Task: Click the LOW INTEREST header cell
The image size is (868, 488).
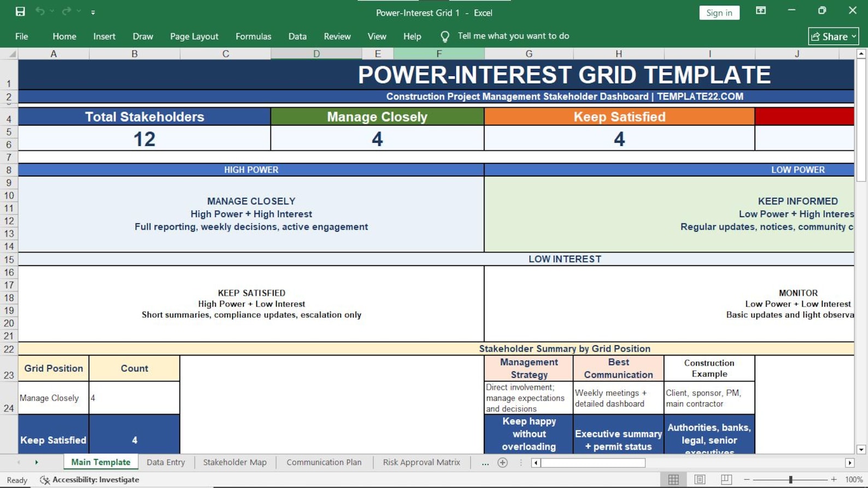Action: (x=565, y=259)
